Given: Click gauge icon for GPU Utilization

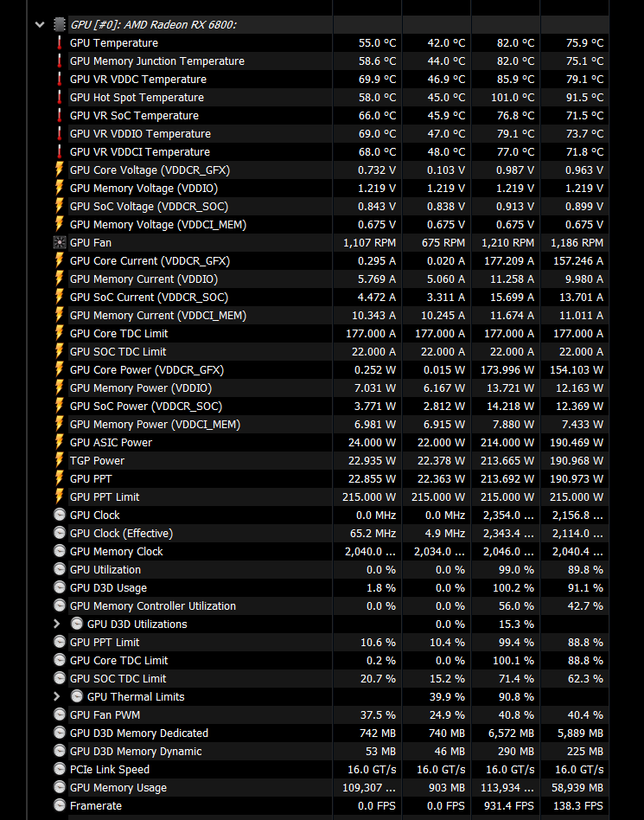Looking at the screenshot, I should click(x=60, y=569).
